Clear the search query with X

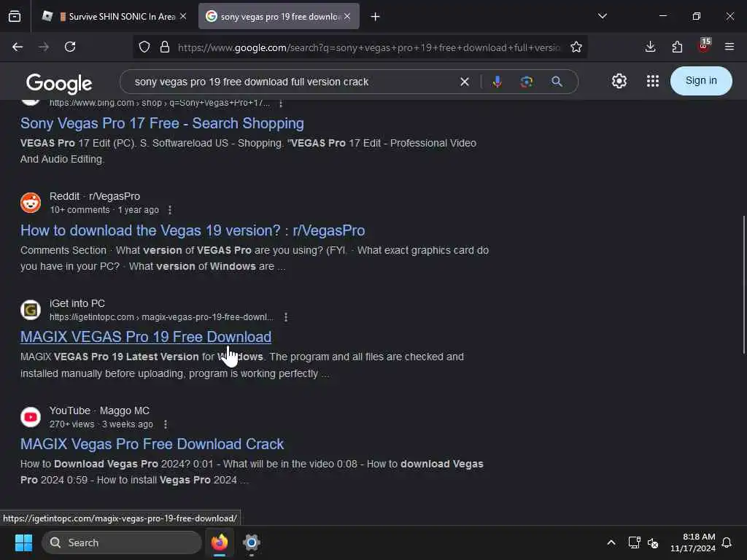[x=465, y=82]
